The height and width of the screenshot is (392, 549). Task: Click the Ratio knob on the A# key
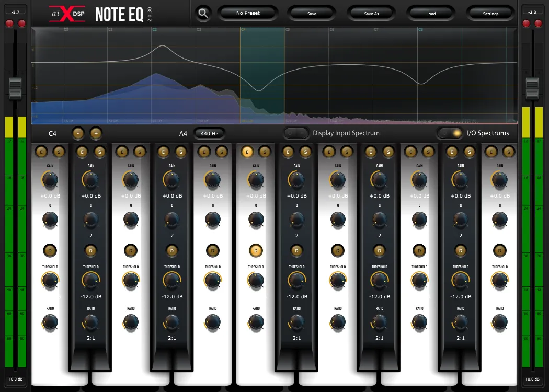(461, 322)
